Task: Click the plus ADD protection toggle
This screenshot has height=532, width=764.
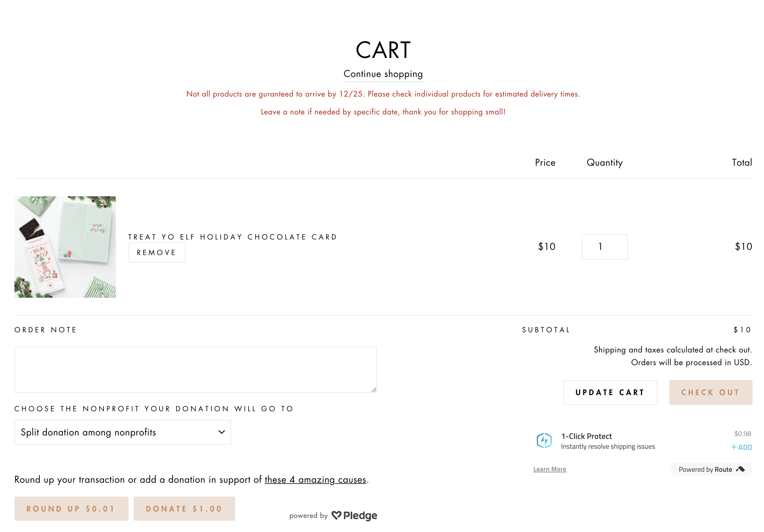Action: pos(742,447)
